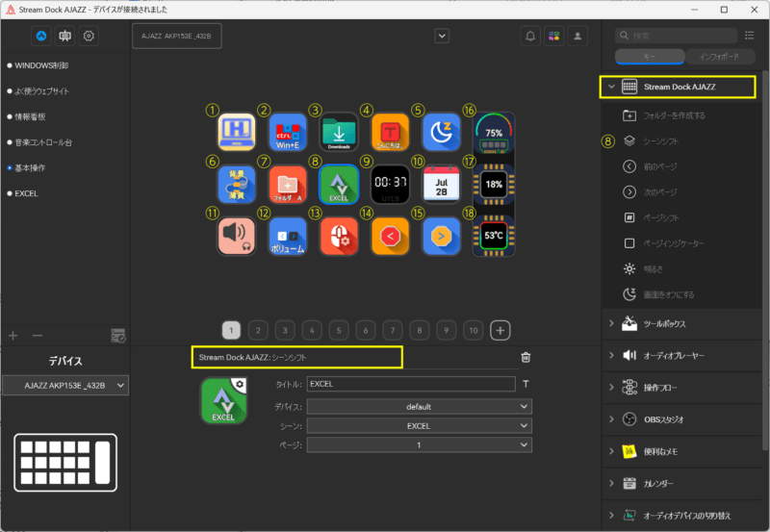Open the top center chevron dropdown
The height and width of the screenshot is (532, 770).
click(442, 36)
